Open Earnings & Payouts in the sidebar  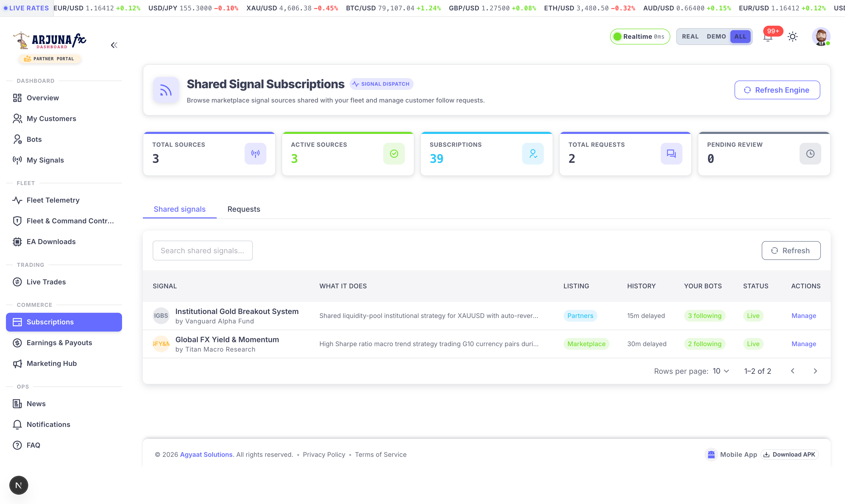point(64,343)
